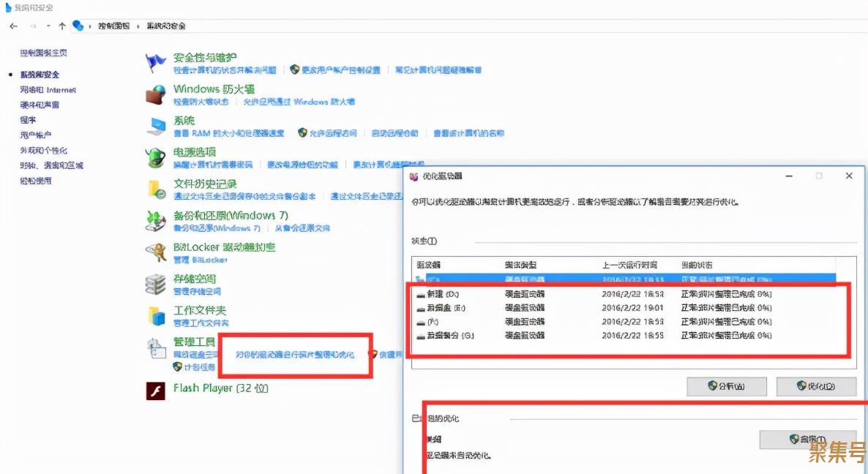868x474 pixels.
Task: Click the 驱动器 column header
Action: pyautogui.click(x=429, y=265)
